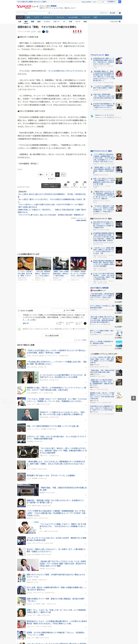Click the キーワードを入力 search field

point(32,13)
